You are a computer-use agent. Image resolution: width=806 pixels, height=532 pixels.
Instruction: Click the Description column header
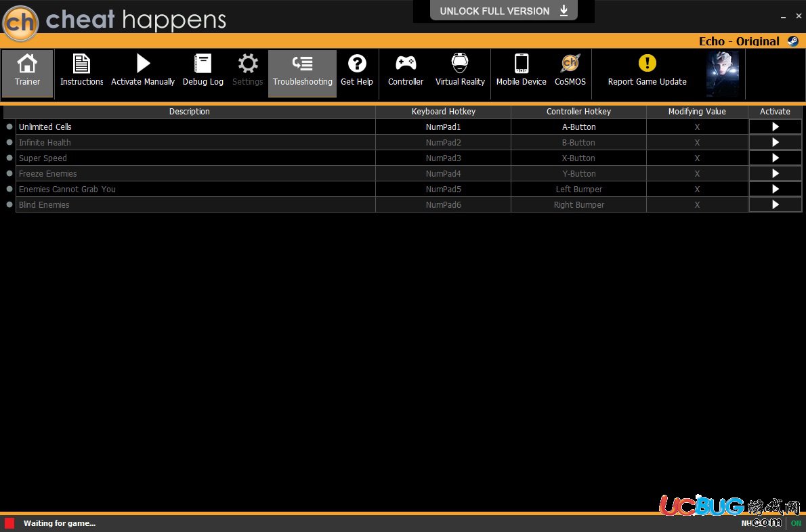click(x=190, y=112)
